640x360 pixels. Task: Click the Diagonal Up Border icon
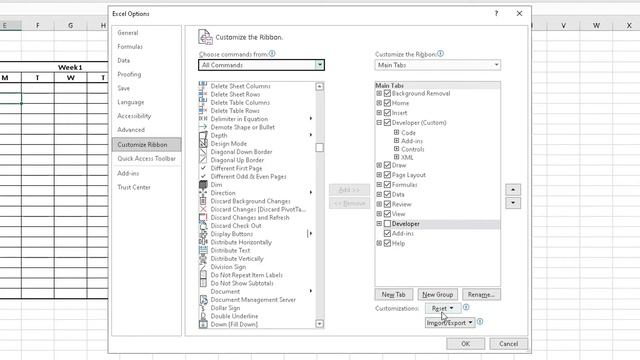[203, 160]
